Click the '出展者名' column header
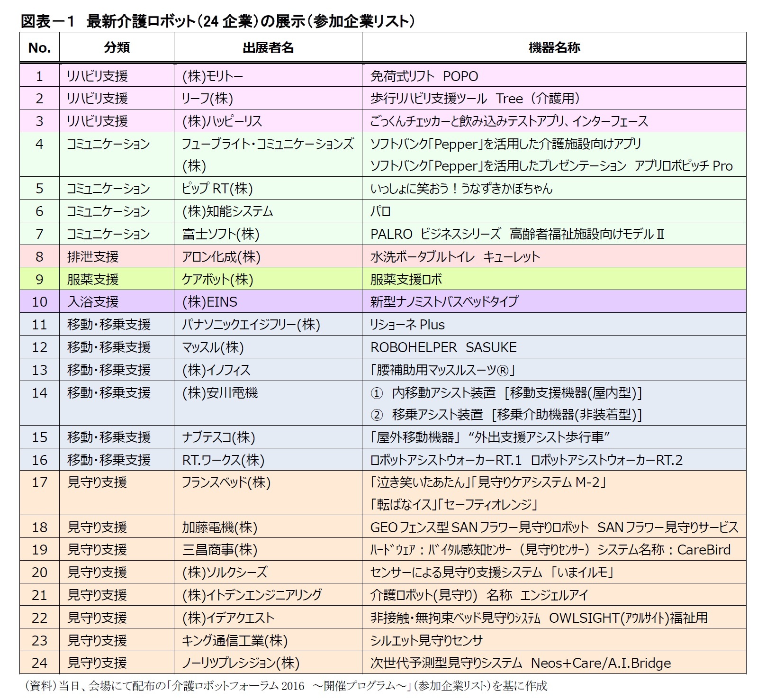The width and height of the screenshot is (766, 700). [x=268, y=47]
